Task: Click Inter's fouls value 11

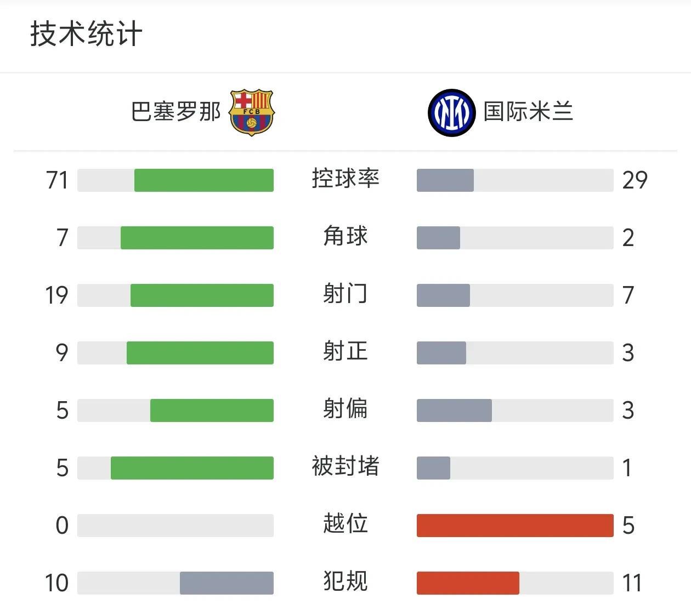Action: tap(632, 583)
